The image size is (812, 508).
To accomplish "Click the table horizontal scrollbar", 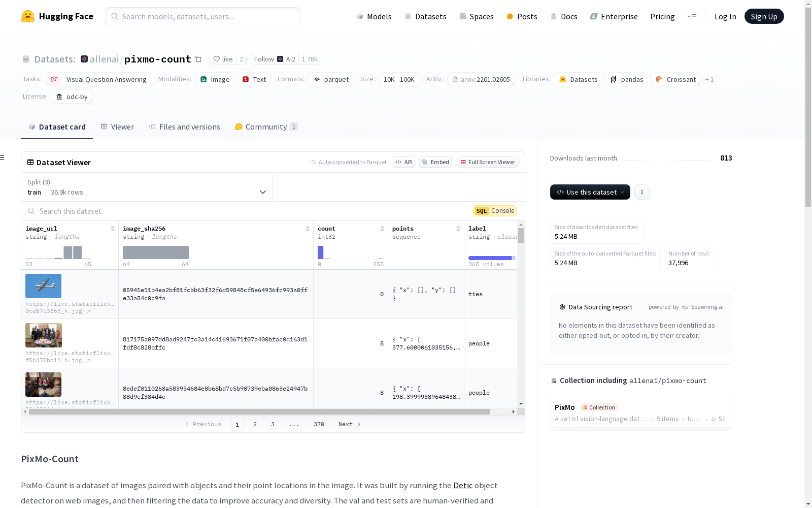I will [259, 411].
